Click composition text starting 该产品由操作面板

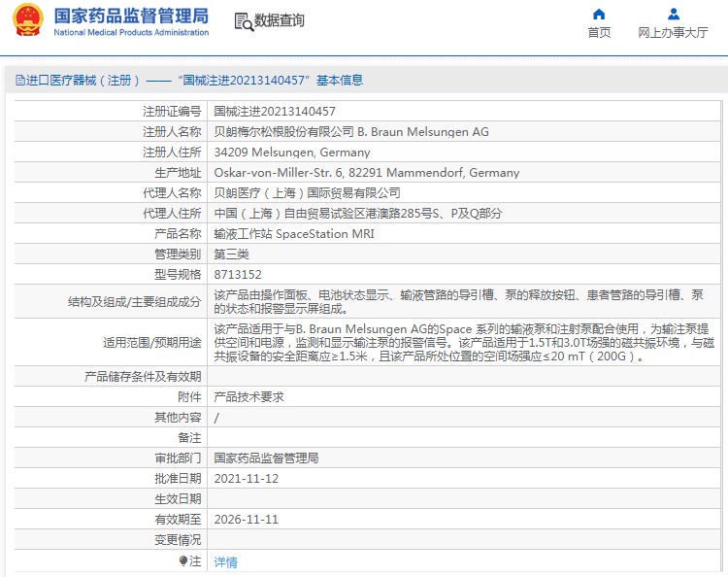(x=459, y=302)
